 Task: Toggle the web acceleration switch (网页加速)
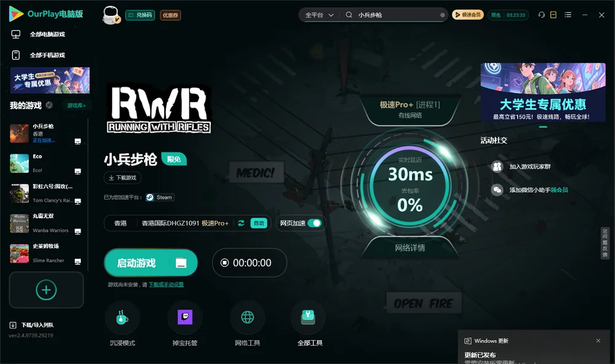314,223
